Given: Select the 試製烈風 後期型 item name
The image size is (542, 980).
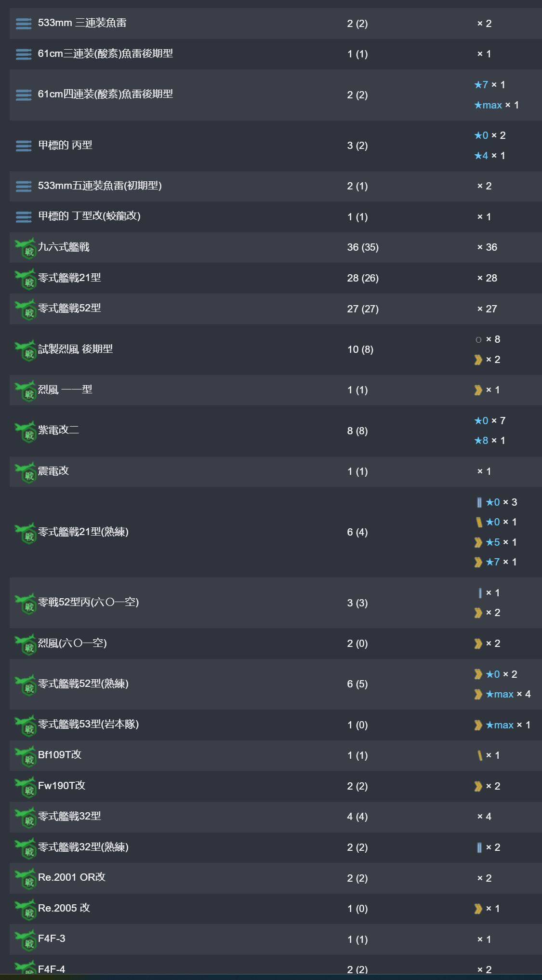Looking at the screenshot, I should pyautogui.click(x=76, y=349).
